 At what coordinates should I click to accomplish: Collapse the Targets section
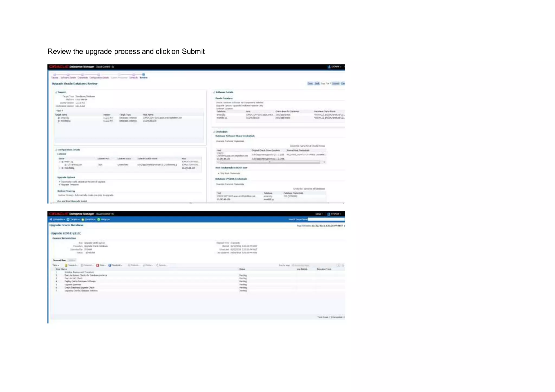56,92
